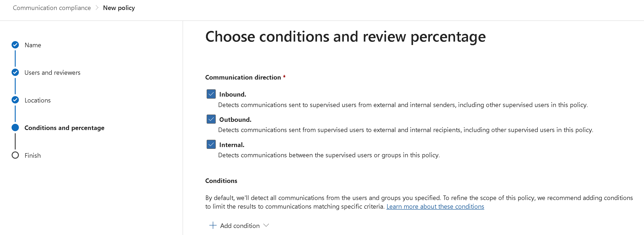Screen dimensions: 644x235
Task: Uncheck the Inbound direction checkbox
Action: [x=211, y=94]
